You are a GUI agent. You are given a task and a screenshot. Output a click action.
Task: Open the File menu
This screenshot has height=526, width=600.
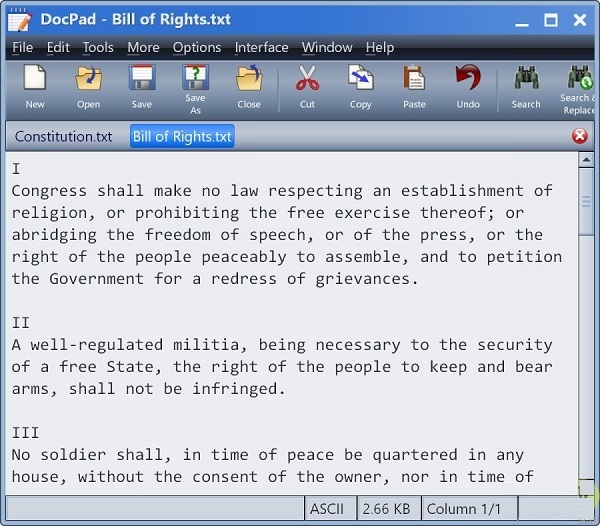(22, 47)
